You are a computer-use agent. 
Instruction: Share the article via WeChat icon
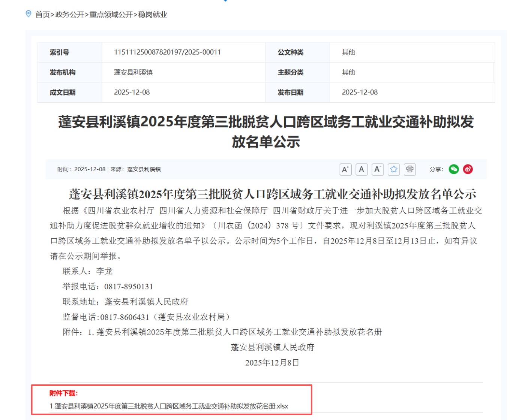coord(454,169)
